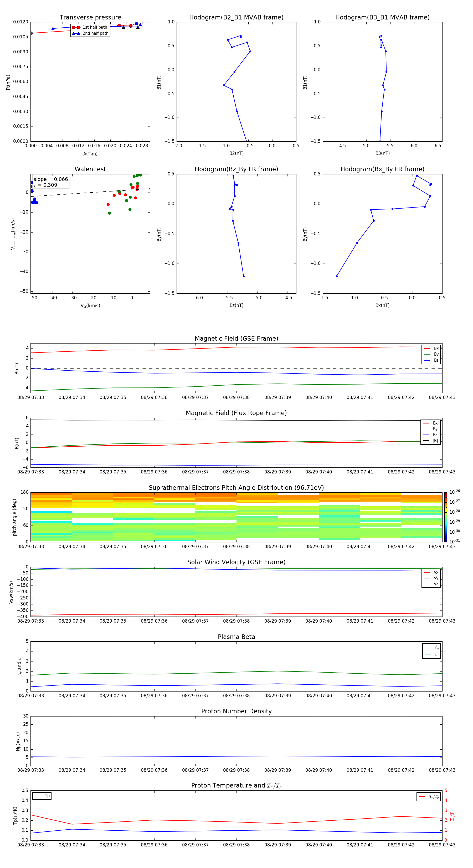Click the 'pitch angle (deg)' axis label

pyautogui.click(x=14, y=517)
